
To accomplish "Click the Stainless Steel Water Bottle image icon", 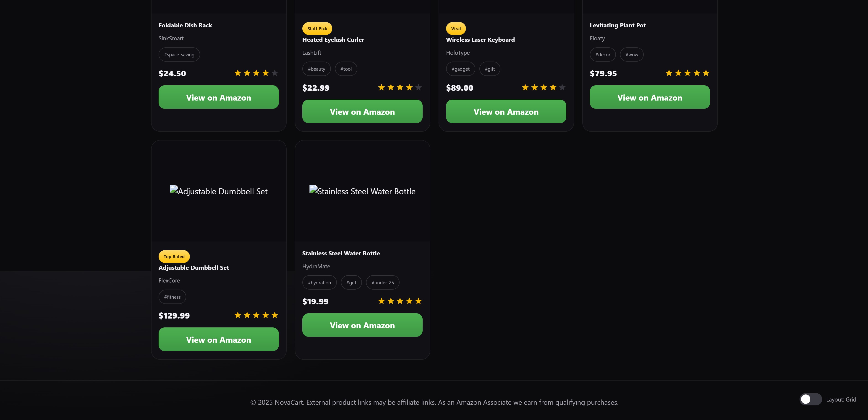I will click(x=313, y=189).
